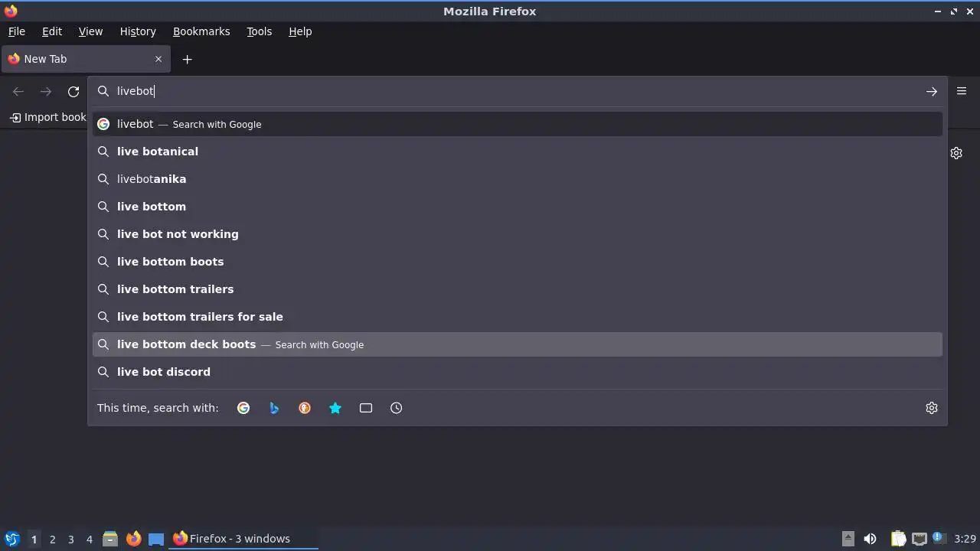Go forward one page
The height and width of the screenshot is (551, 980).
coord(46,91)
